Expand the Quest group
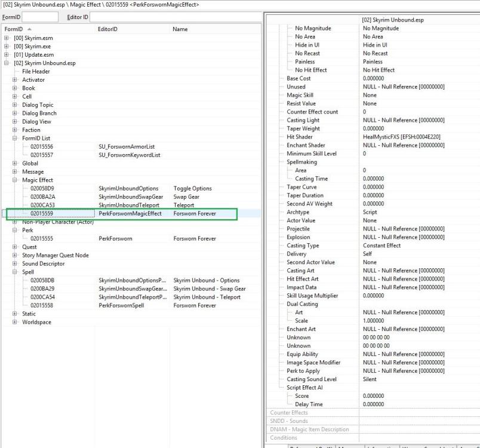The height and width of the screenshot is (448, 480). [x=14, y=247]
